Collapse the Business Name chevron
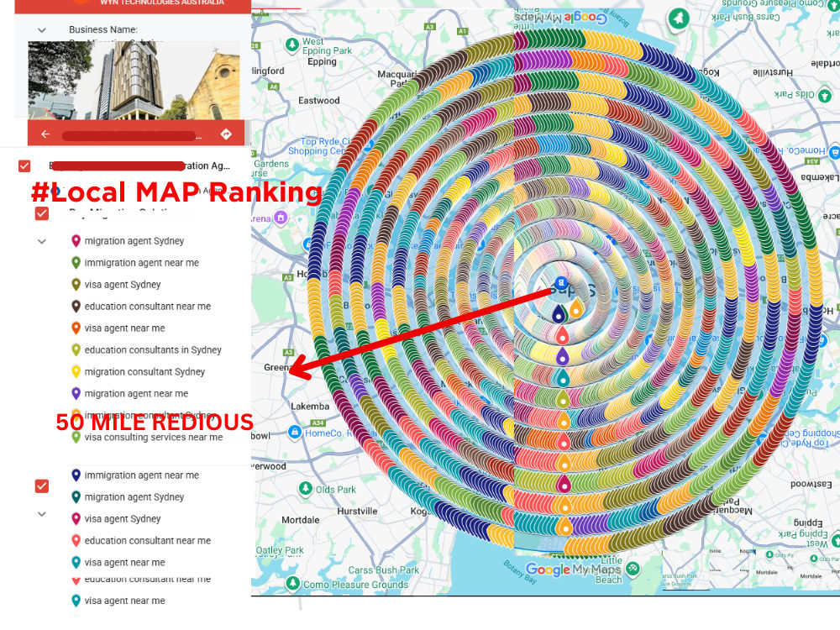The width and height of the screenshot is (840, 630). click(42, 30)
